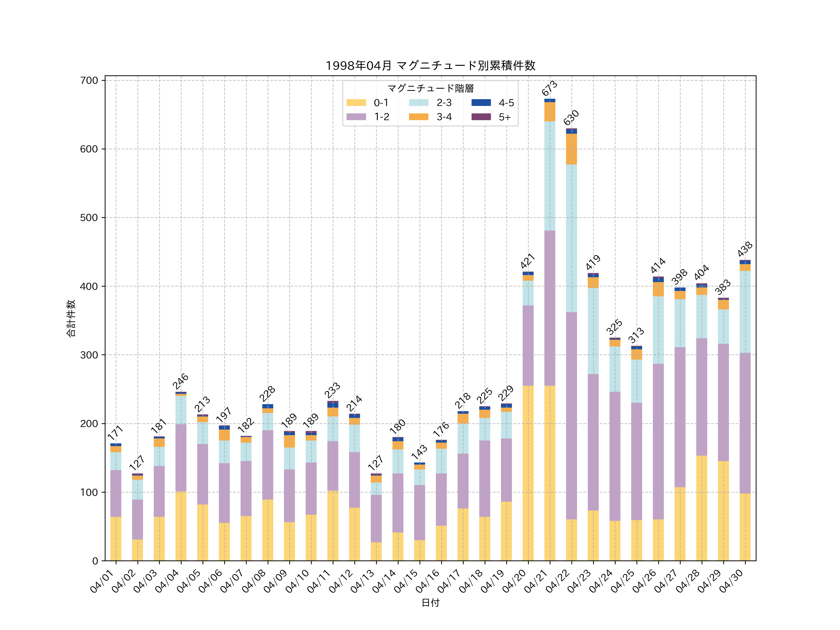Click the 04/01 x-axis date label
Image resolution: width=840 pixels, height=630 pixels.
[102, 581]
